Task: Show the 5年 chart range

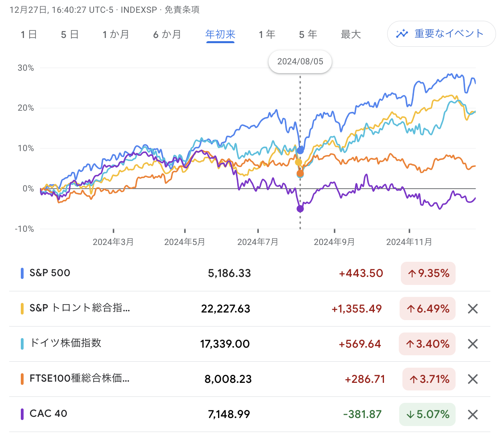Action: (308, 35)
